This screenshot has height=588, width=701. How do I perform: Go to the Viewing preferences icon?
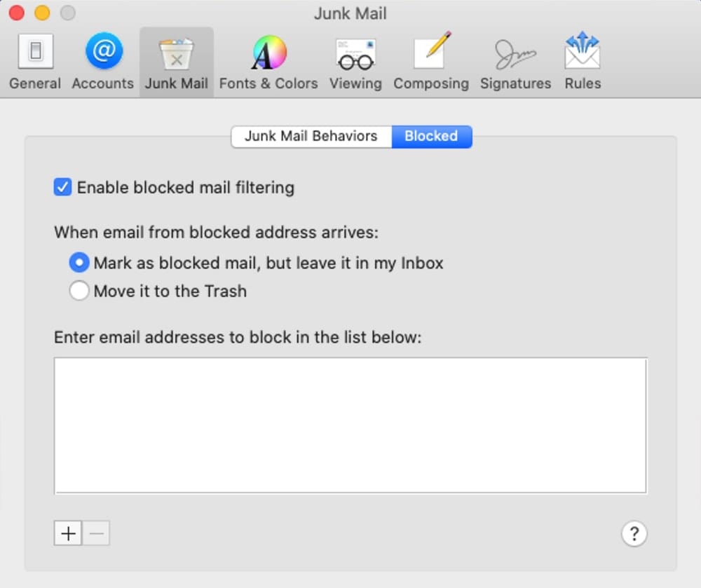coord(355,62)
